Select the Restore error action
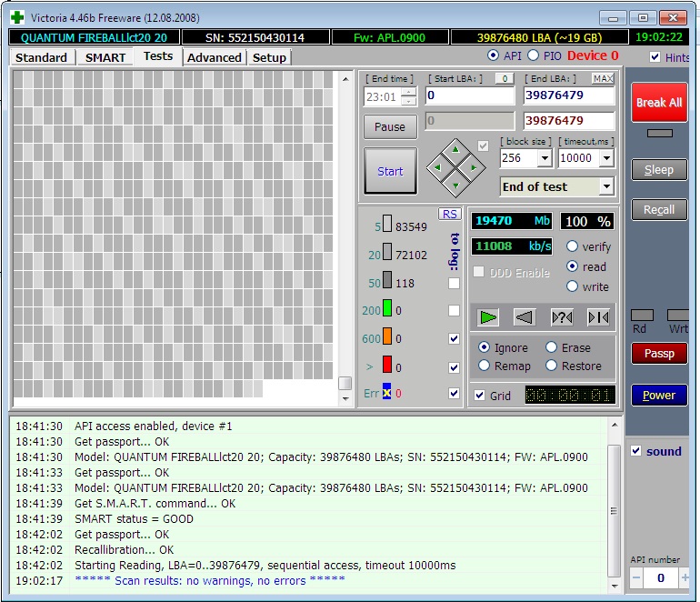700x602 pixels. [551, 366]
